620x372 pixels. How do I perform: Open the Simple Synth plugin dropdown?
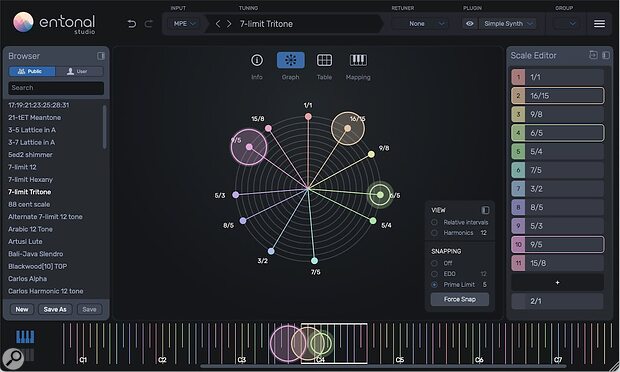[508, 24]
